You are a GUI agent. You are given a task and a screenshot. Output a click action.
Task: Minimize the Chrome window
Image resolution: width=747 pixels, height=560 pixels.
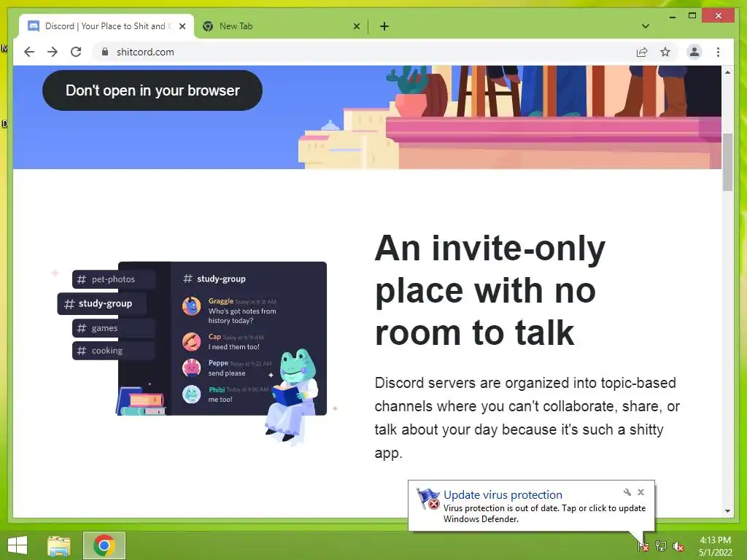click(x=672, y=16)
